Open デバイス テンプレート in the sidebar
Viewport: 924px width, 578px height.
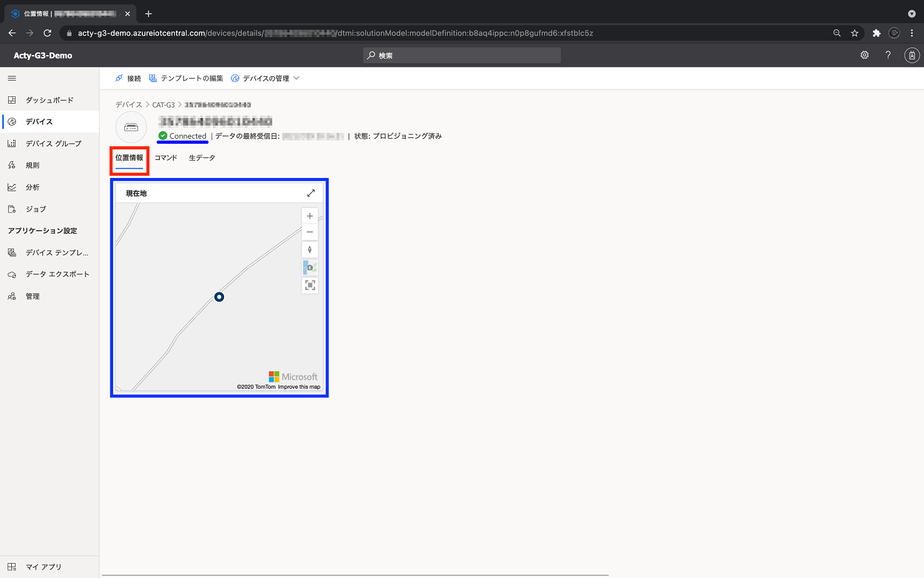click(49, 252)
